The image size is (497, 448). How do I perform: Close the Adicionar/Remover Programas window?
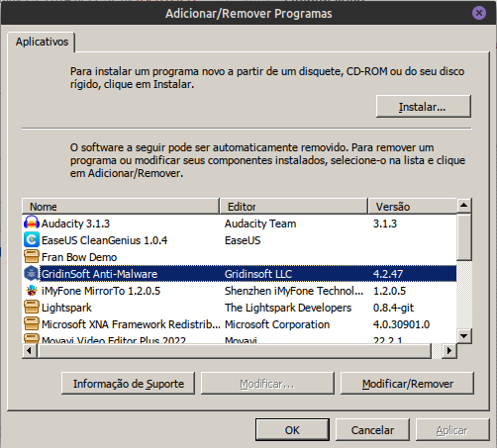479,13
